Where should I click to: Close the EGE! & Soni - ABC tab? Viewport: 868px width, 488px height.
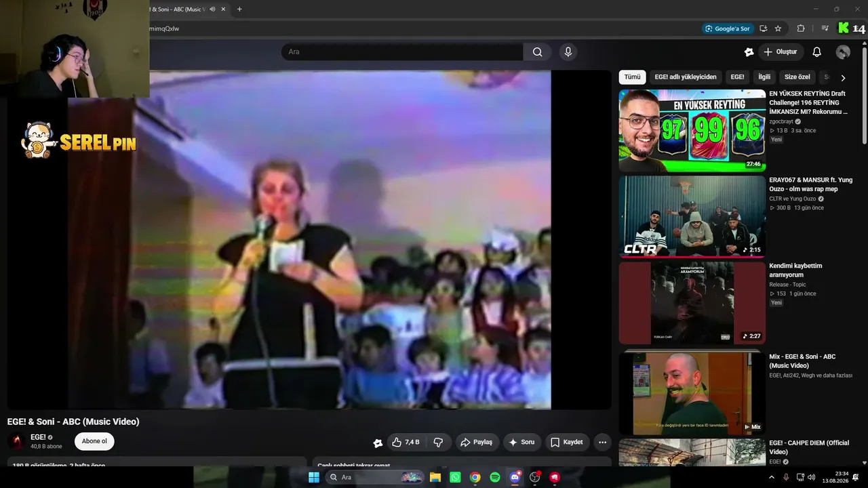pyautogui.click(x=223, y=9)
